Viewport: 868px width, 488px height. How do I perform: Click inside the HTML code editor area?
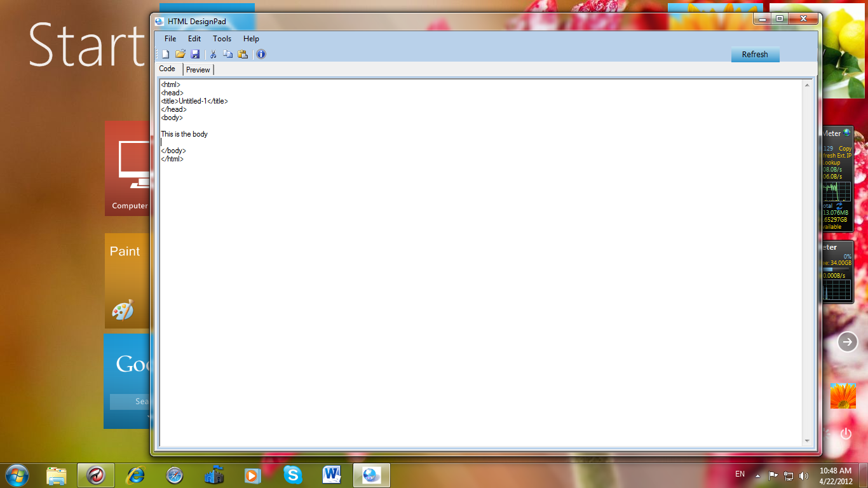[x=445, y=286]
